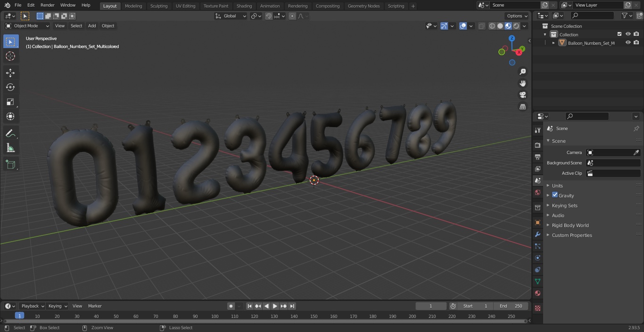Screen dimensions: 644x332
Task: Click the Zoom viewport icon
Action: coord(523,72)
